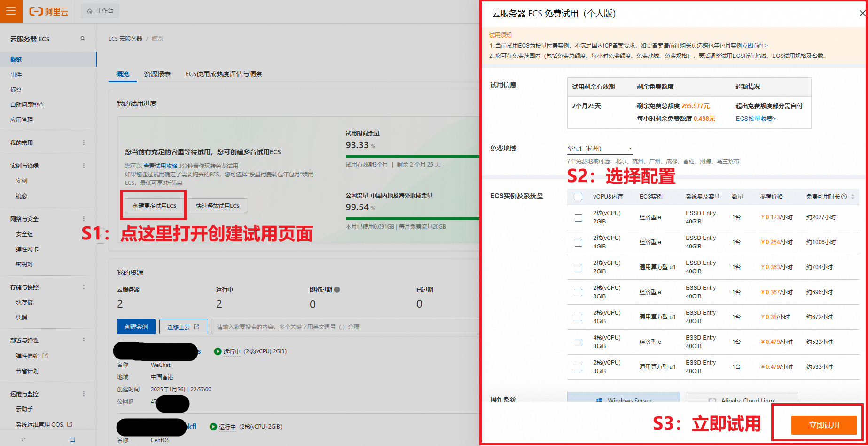Click the help icon next to 免费可用时长
This screenshot has height=446, width=868.
(844, 197)
